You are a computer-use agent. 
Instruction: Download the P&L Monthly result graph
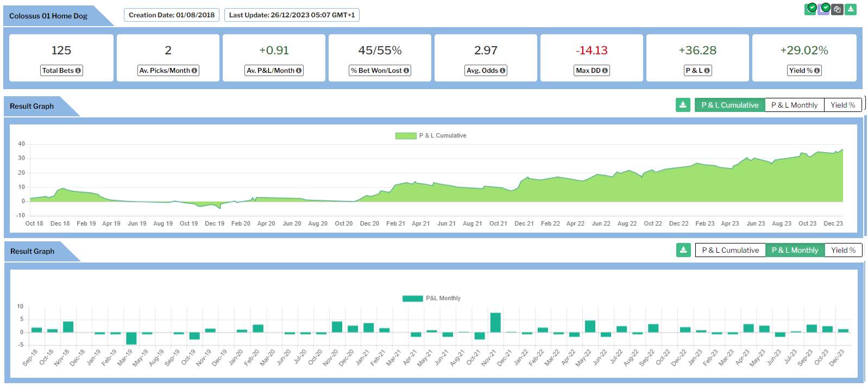[683, 250]
